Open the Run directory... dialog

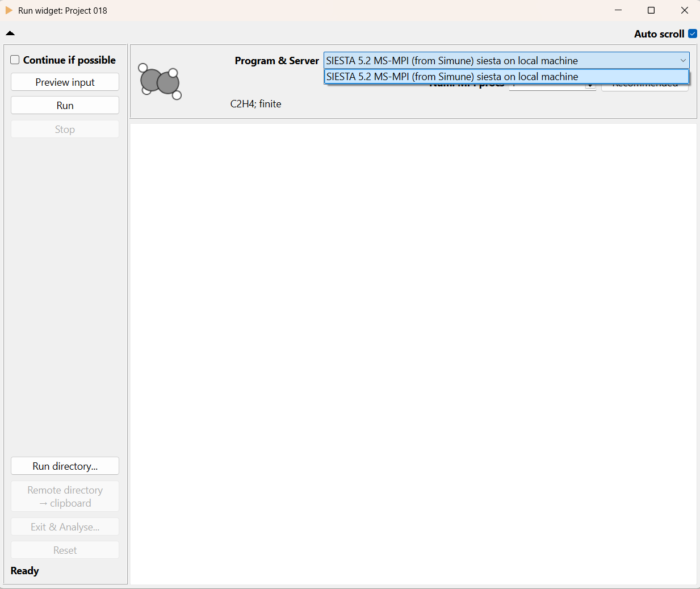pos(65,466)
